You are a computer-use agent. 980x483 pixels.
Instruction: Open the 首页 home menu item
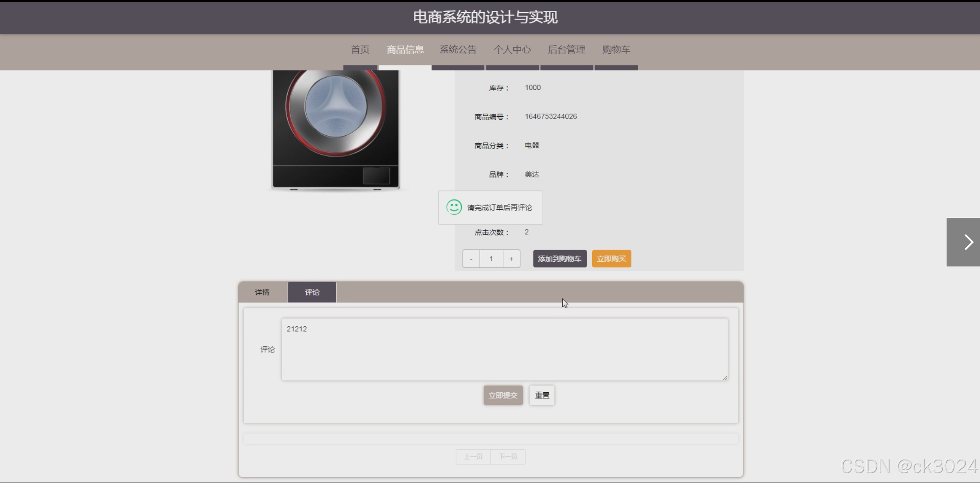360,49
